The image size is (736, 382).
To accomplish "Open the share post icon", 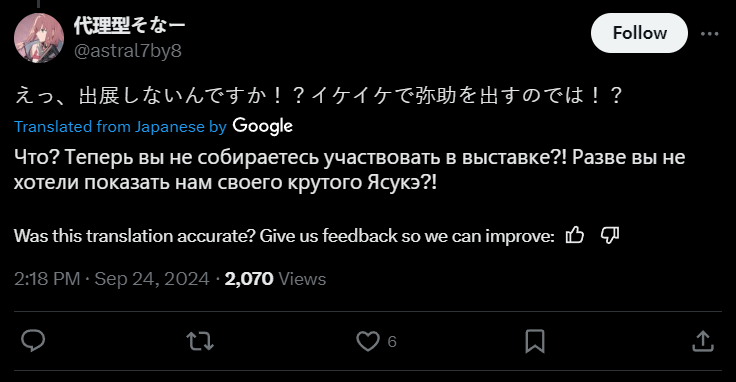I will point(703,341).
